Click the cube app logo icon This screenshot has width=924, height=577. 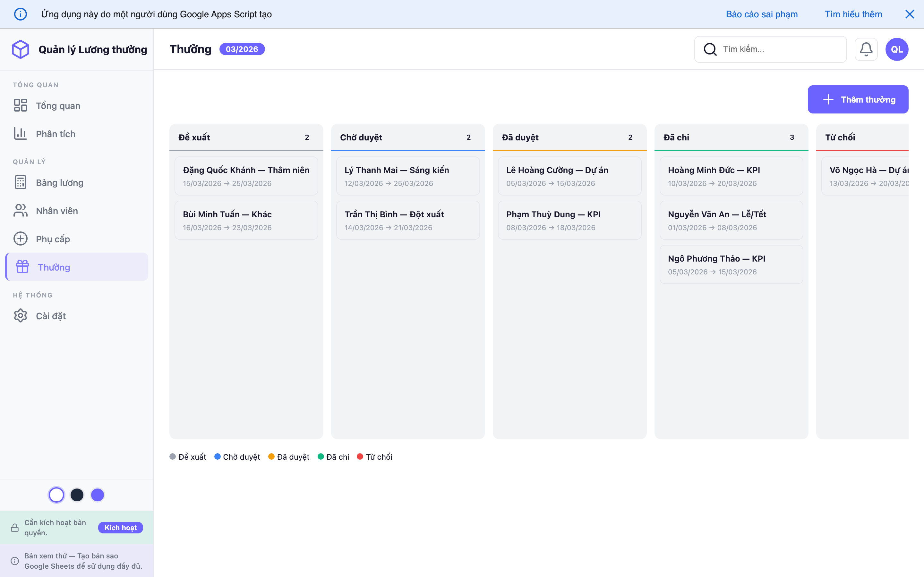coord(21,49)
